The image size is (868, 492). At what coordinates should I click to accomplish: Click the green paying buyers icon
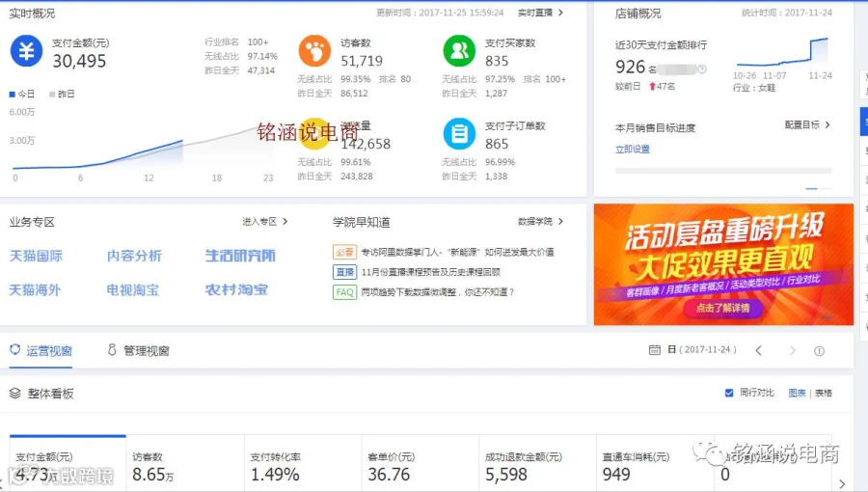tap(459, 51)
